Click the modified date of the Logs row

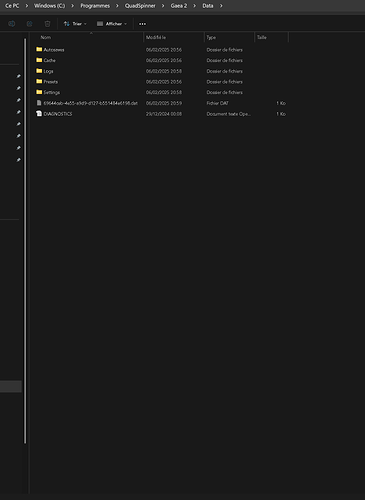click(x=164, y=71)
